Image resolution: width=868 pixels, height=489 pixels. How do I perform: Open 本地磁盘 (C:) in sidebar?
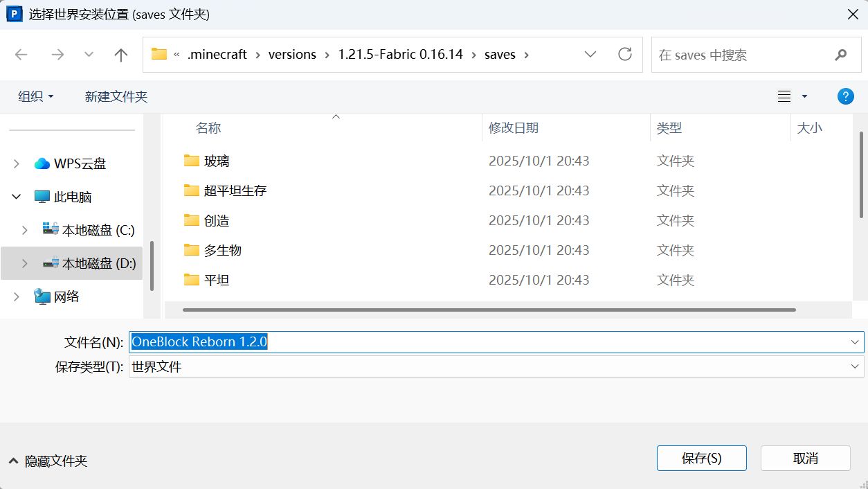(x=98, y=230)
